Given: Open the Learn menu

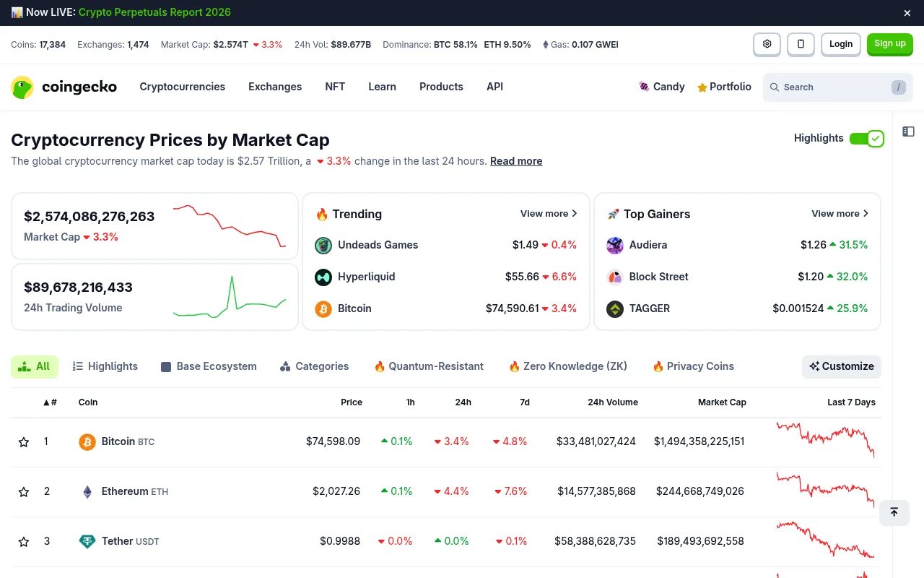Looking at the screenshot, I should tap(382, 87).
